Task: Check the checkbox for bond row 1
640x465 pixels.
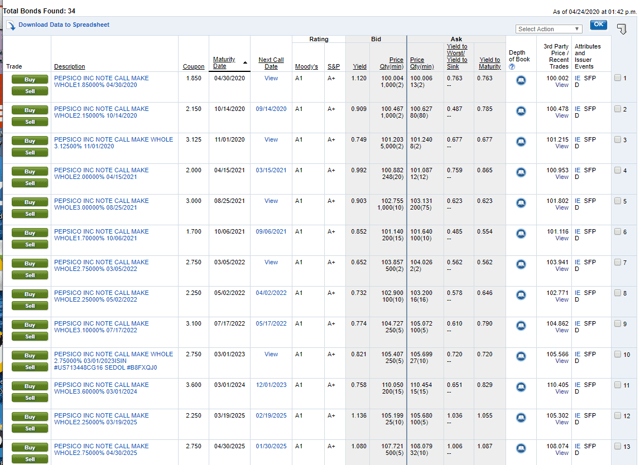Action: [618, 78]
